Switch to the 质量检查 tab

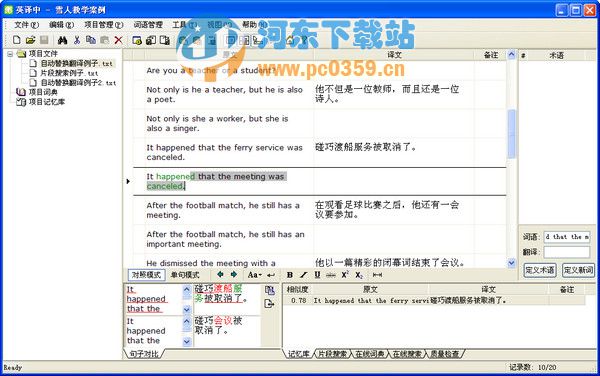click(445, 354)
